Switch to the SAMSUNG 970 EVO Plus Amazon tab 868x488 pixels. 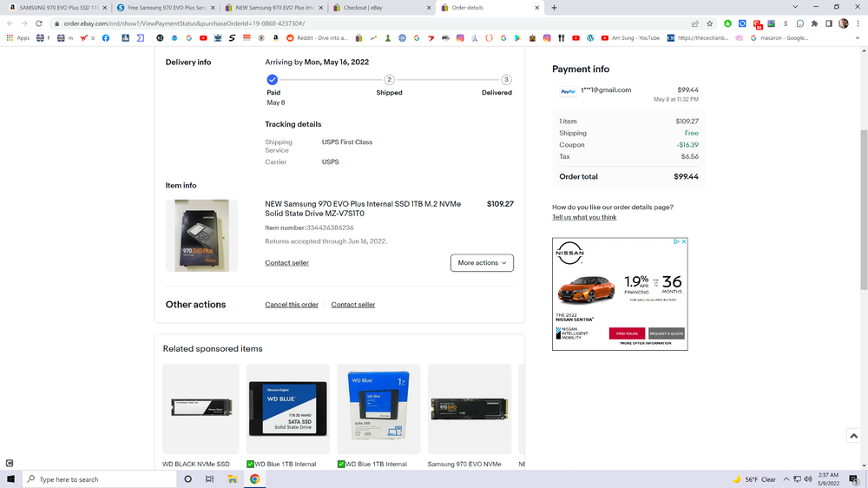(56, 7)
